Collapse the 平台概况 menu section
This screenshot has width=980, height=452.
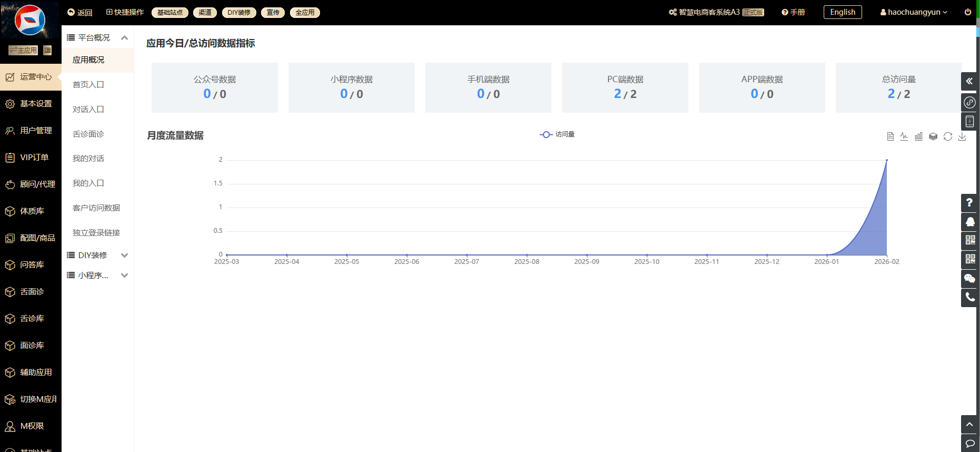(124, 37)
